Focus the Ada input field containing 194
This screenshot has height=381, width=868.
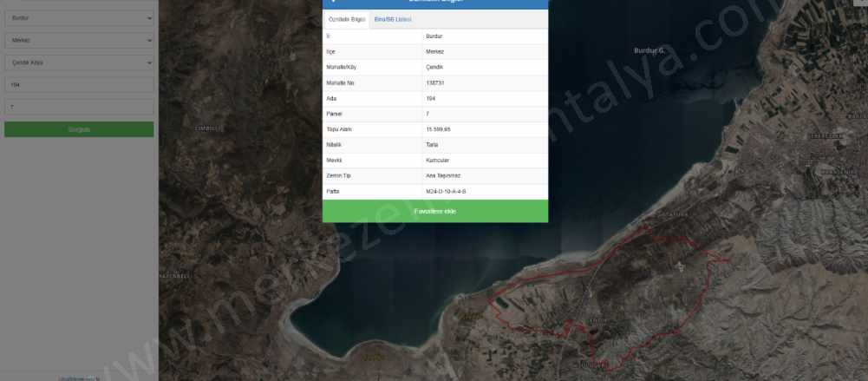click(78, 85)
